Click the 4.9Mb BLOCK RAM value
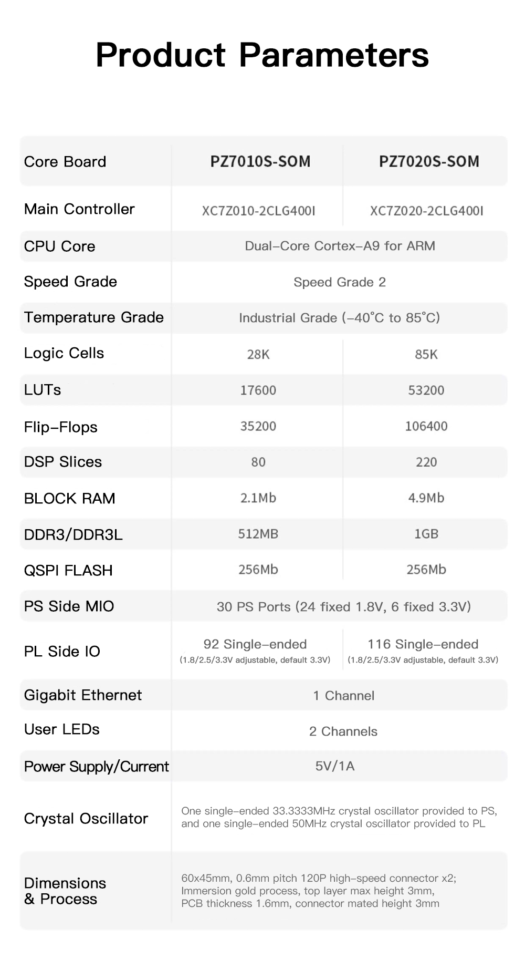525x980 pixels. click(426, 498)
